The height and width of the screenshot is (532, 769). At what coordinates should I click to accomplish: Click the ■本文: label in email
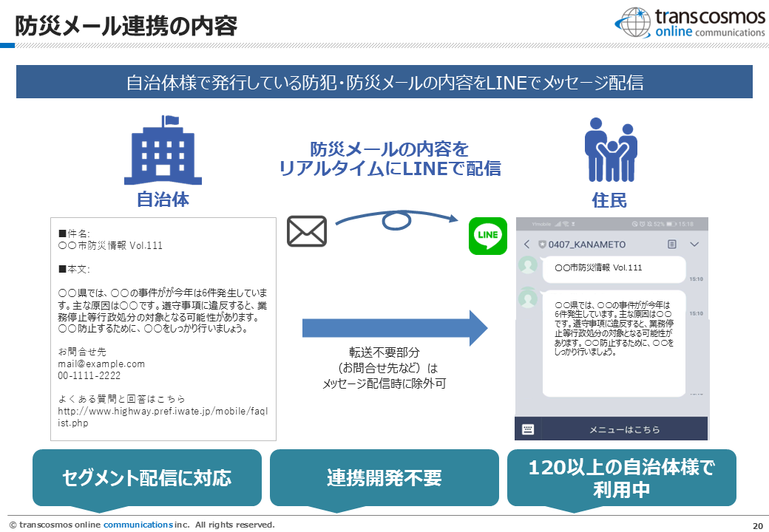[x=74, y=269]
